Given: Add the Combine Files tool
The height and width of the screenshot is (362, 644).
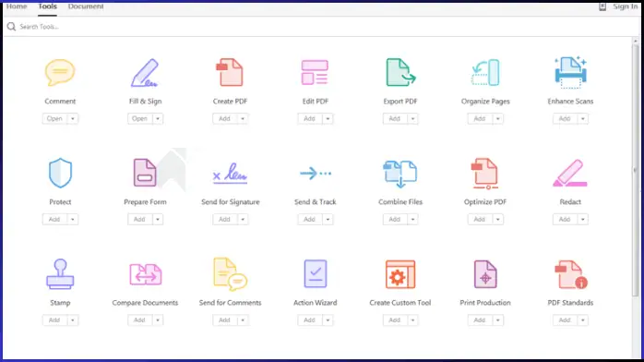Looking at the screenshot, I should click(x=395, y=220).
